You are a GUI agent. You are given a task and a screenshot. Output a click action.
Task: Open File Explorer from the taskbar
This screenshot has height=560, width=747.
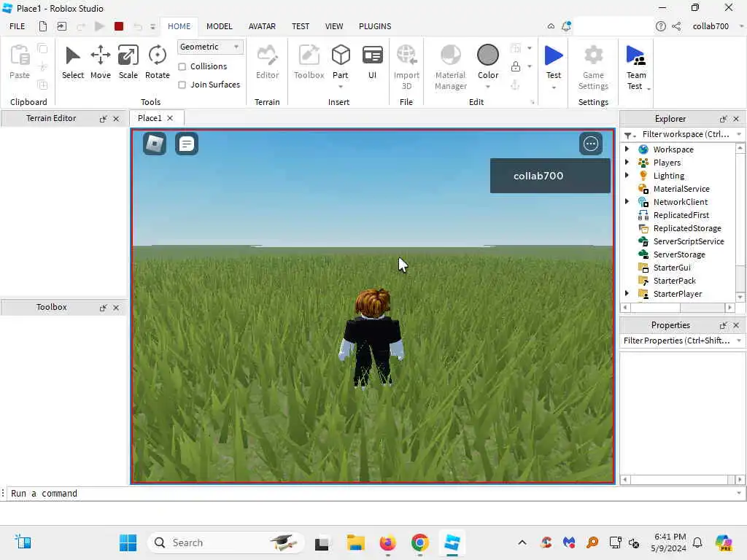coord(355,542)
